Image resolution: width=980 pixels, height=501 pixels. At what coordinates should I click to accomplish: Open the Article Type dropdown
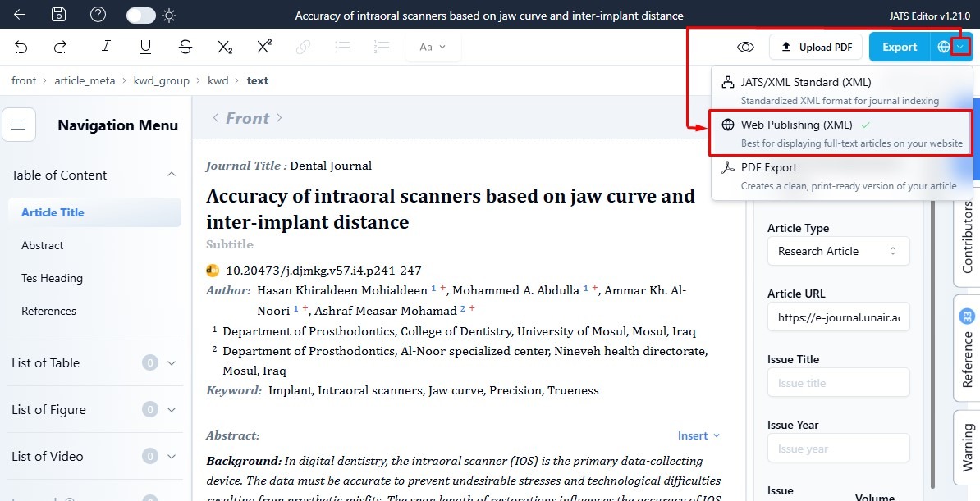click(838, 251)
